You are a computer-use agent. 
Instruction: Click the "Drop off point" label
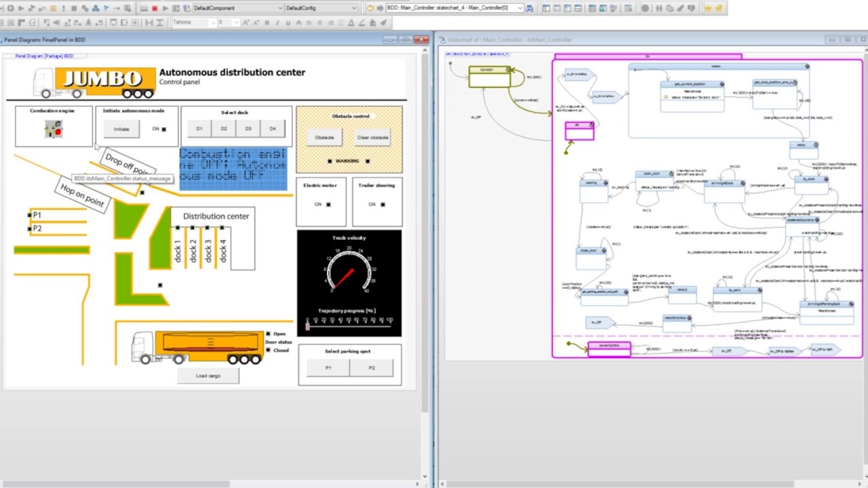click(x=127, y=165)
